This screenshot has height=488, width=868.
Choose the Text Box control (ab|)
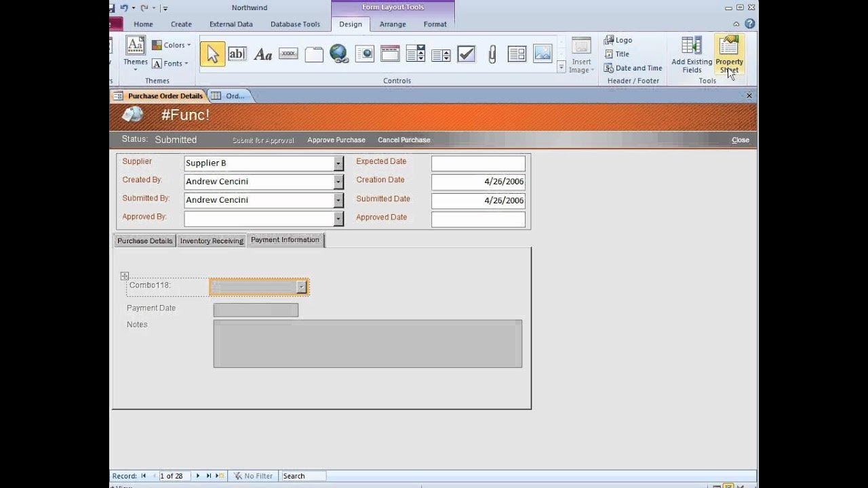(x=237, y=54)
